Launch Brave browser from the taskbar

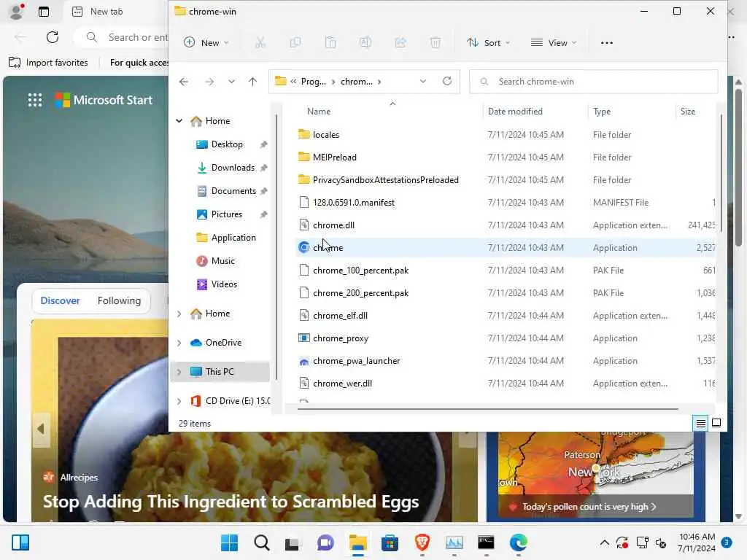pyautogui.click(x=422, y=542)
